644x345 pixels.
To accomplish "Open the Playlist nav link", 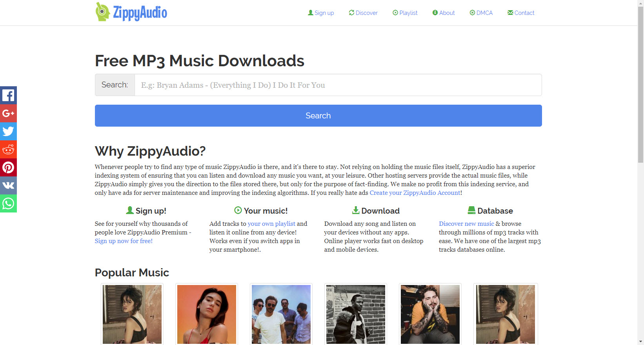I will [405, 13].
